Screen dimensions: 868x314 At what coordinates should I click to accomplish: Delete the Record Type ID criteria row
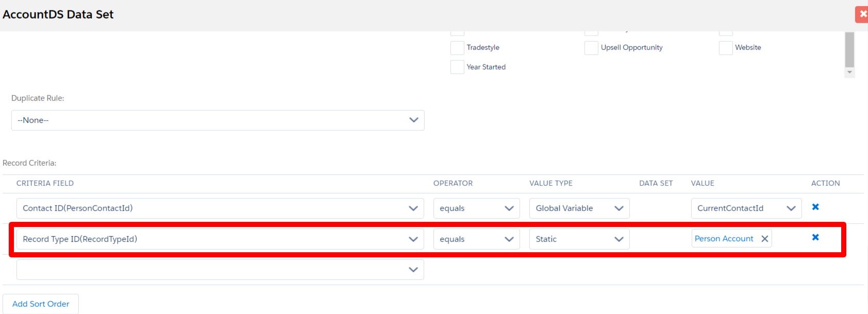pos(815,237)
